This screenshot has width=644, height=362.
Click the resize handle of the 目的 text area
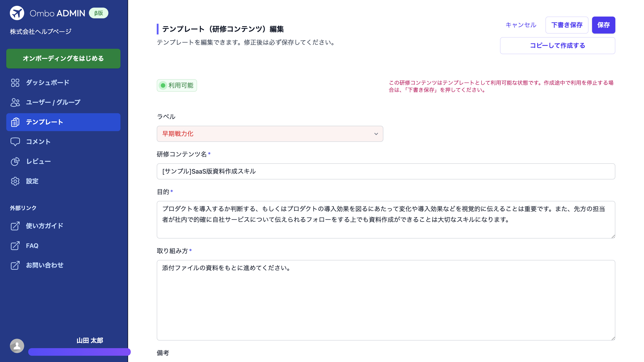pos(613,236)
